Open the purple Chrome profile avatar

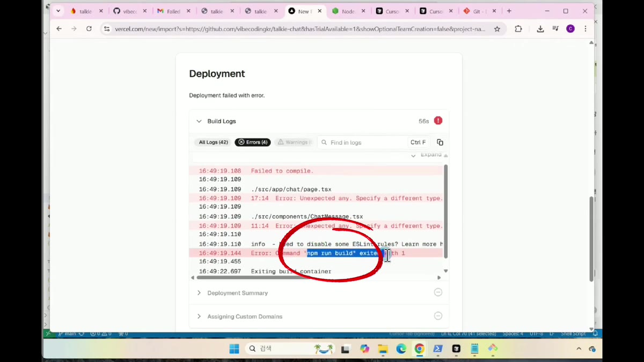coord(570,29)
